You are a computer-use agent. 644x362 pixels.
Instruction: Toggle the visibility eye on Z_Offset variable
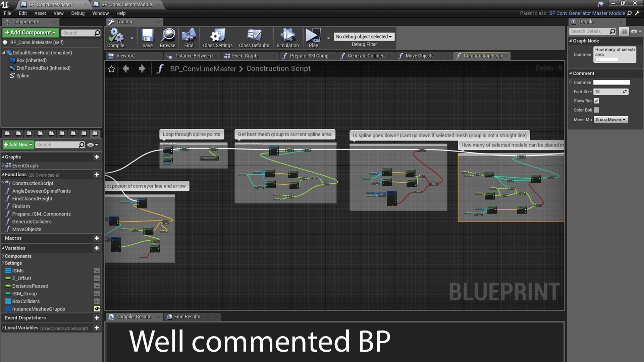pos(97,278)
